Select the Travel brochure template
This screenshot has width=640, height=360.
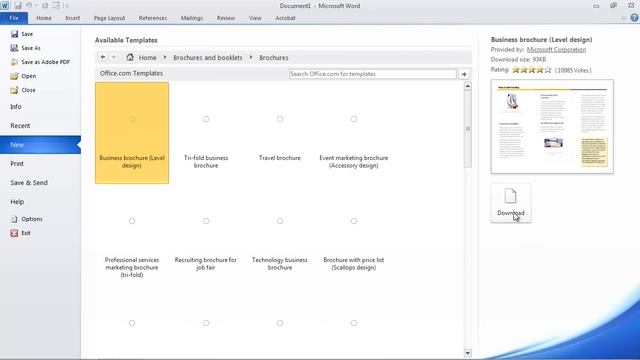click(280, 133)
